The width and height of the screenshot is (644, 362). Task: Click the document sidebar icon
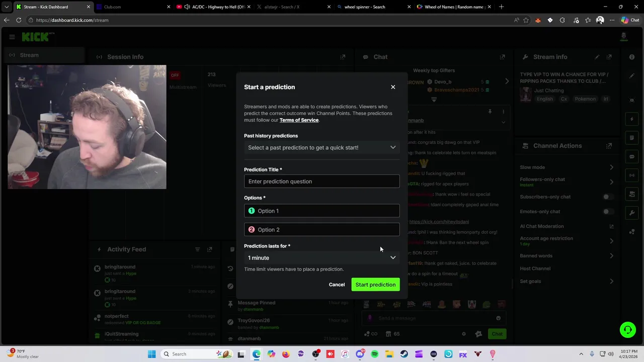(x=632, y=138)
